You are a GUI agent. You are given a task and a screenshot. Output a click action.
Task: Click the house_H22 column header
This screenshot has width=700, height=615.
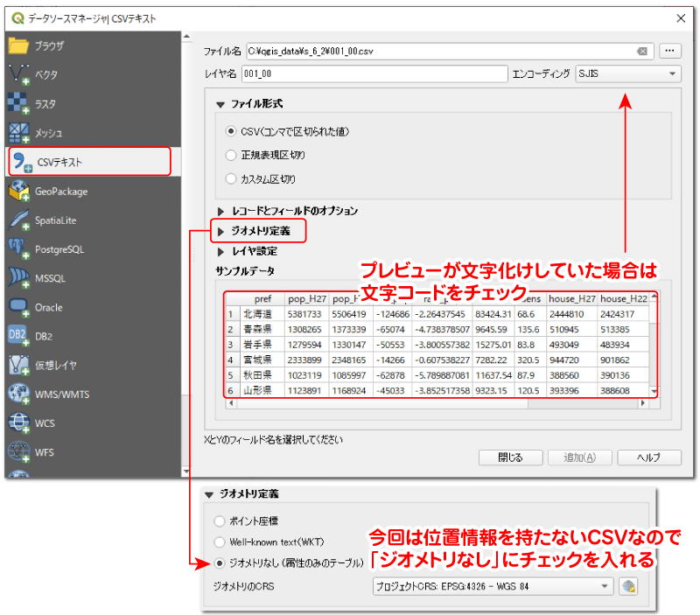click(623, 298)
